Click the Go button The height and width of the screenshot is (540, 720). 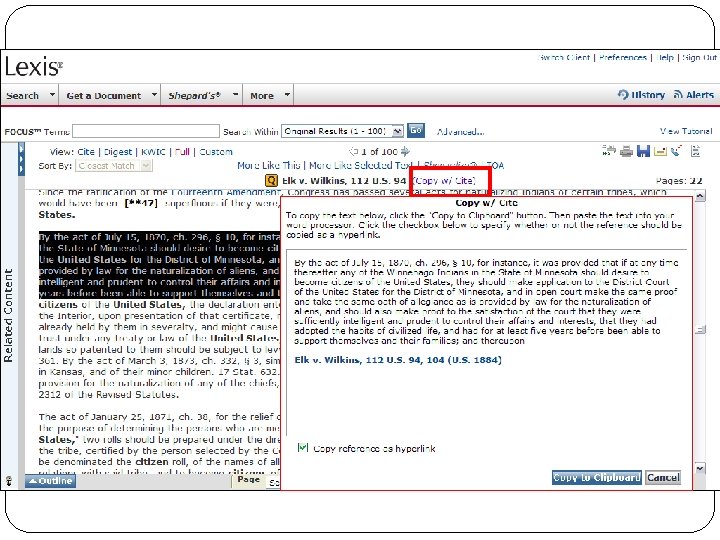pyautogui.click(x=416, y=130)
